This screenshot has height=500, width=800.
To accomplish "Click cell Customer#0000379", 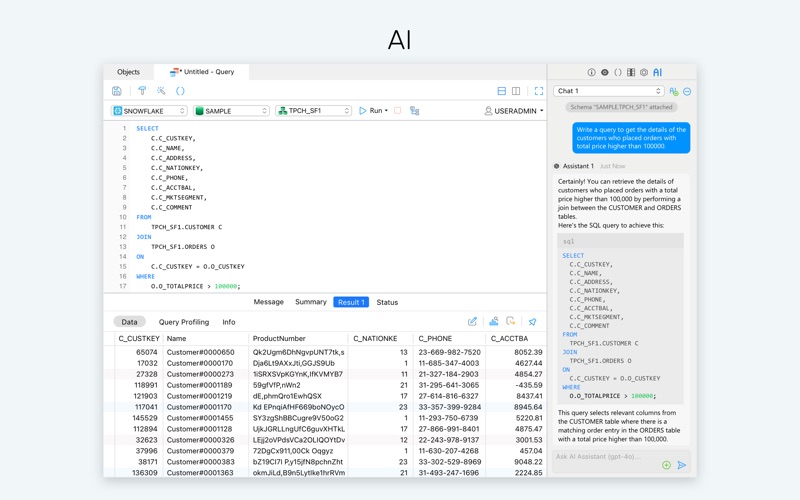I will [x=200, y=451].
